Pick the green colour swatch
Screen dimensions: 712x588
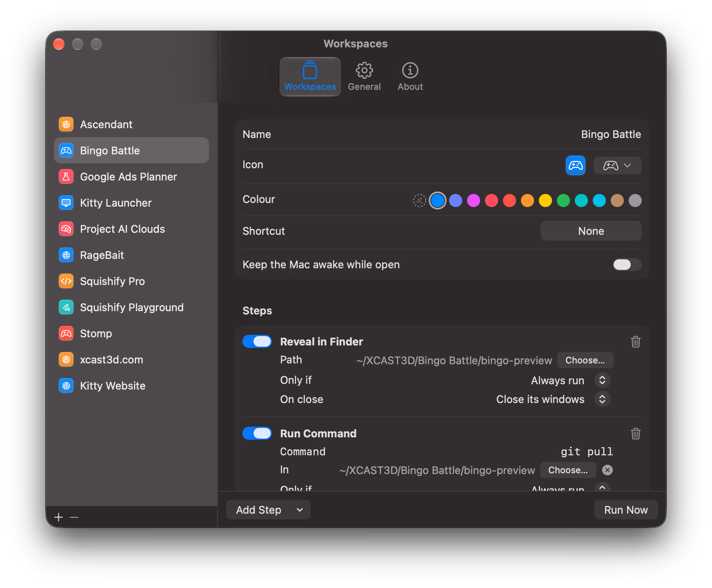[563, 200]
